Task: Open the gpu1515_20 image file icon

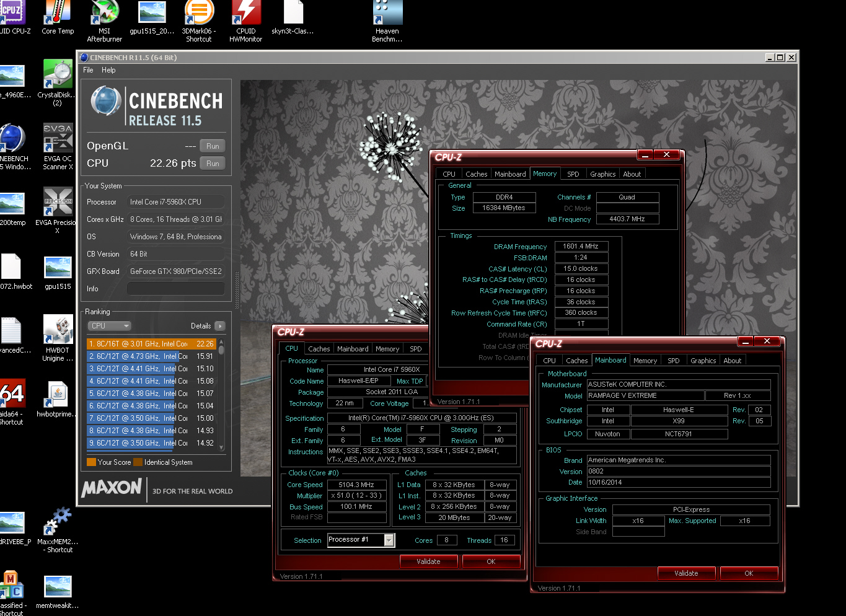Action: coord(152,16)
